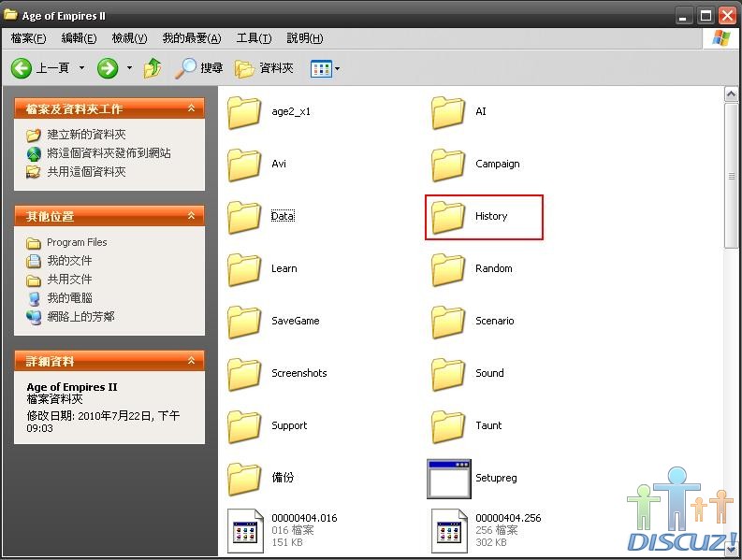Select the 備份 folder icon
Image resolution: width=742 pixels, height=560 pixels.
[x=244, y=480]
